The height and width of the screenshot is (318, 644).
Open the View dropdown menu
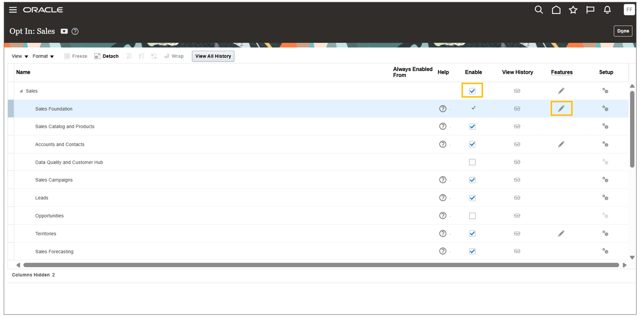pyautogui.click(x=20, y=56)
